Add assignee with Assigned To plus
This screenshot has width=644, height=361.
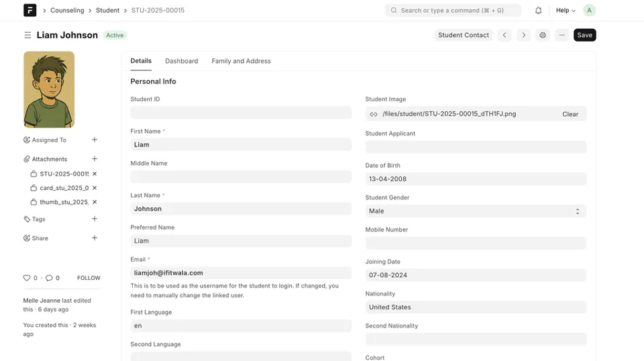click(95, 140)
